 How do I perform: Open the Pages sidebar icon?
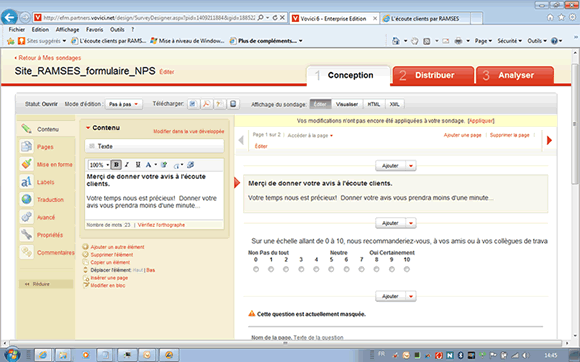[x=26, y=146]
